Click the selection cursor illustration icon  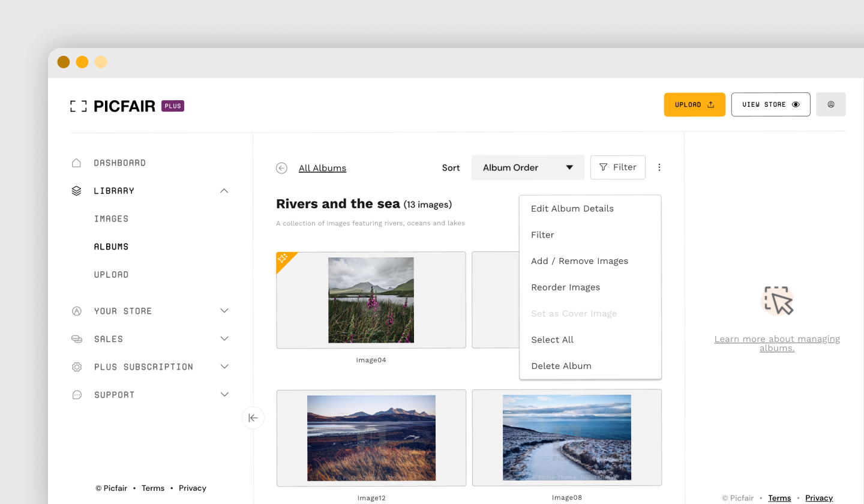point(777,300)
